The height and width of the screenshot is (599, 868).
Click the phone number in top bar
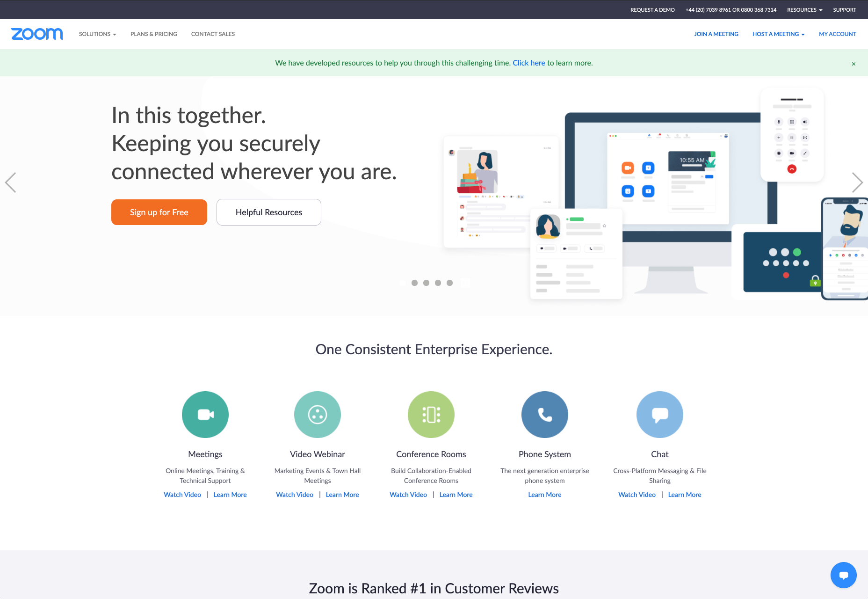[731, 10]
